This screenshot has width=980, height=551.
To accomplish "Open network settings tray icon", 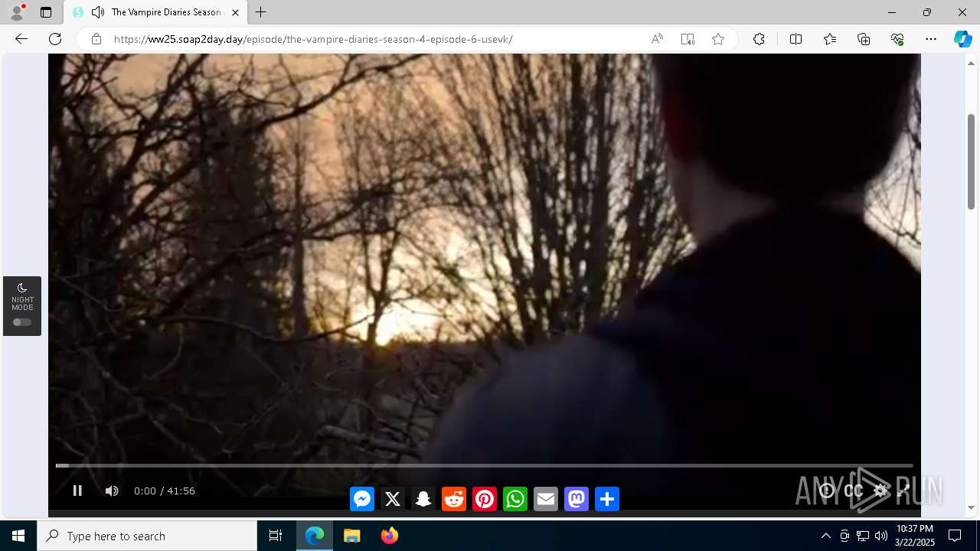I will pyautogui.click(x=863, y=536).
